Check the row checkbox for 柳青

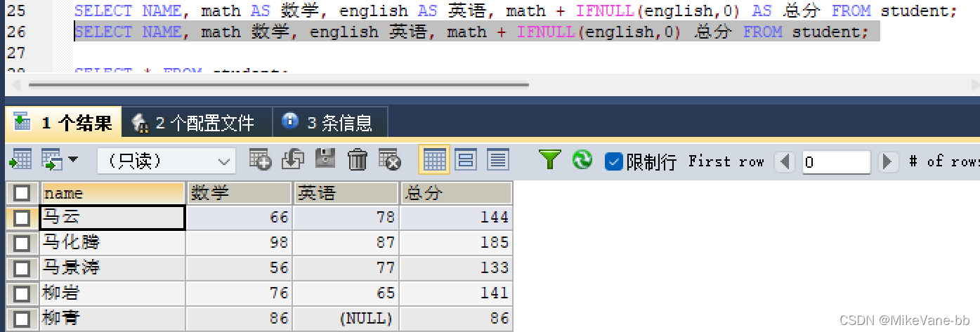(x=22, y=319)
